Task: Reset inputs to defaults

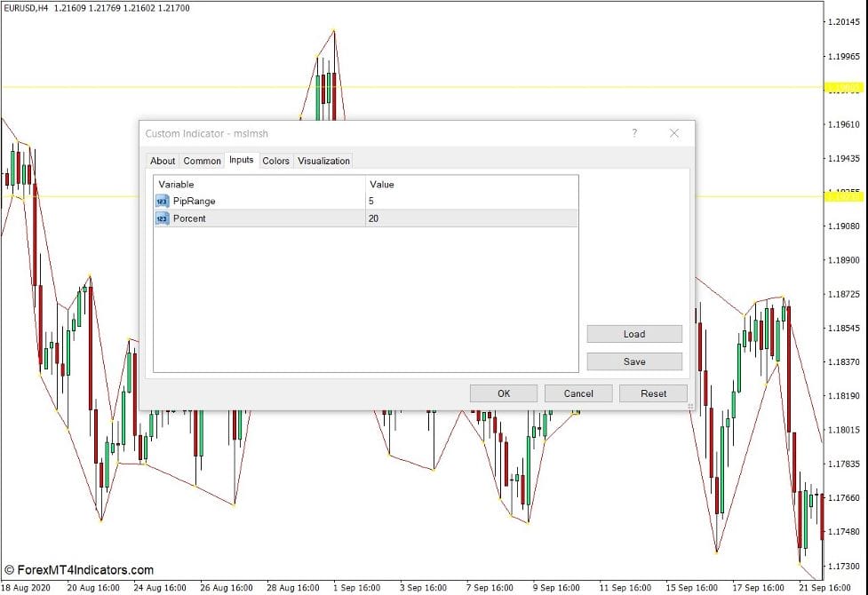Action: click(653, 393)
